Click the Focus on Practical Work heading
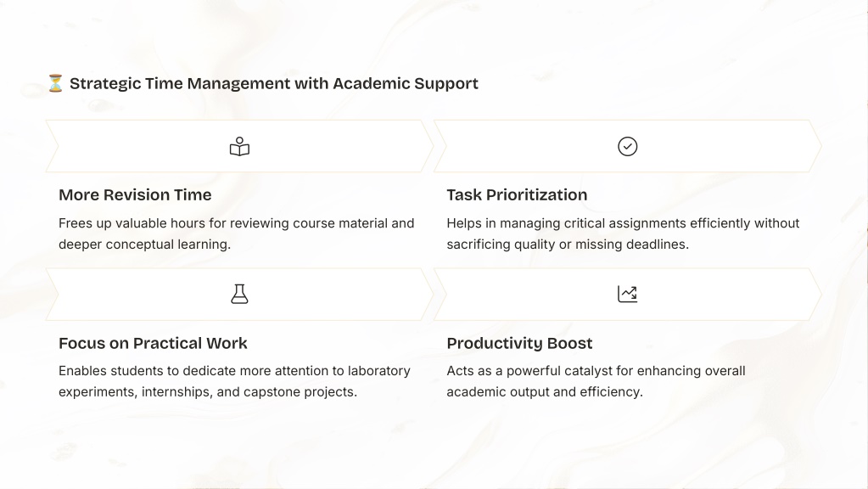This screenshot has width=868, height=489. 153,343
